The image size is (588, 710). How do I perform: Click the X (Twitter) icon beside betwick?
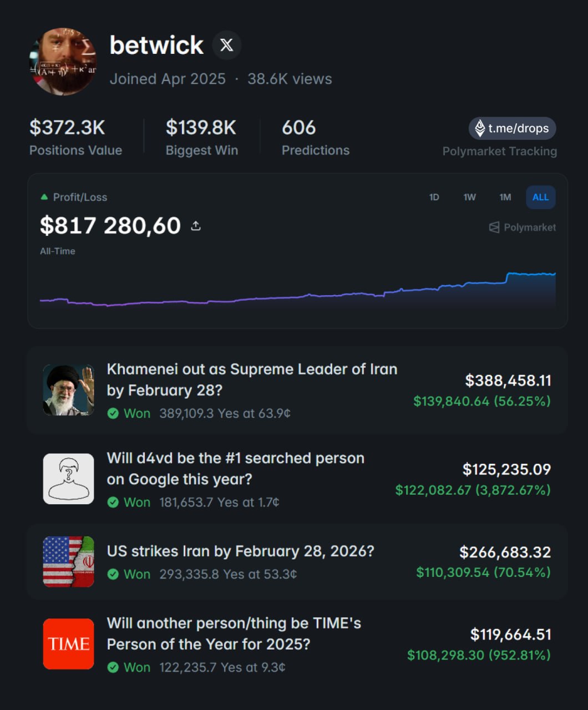pos(226,45)
